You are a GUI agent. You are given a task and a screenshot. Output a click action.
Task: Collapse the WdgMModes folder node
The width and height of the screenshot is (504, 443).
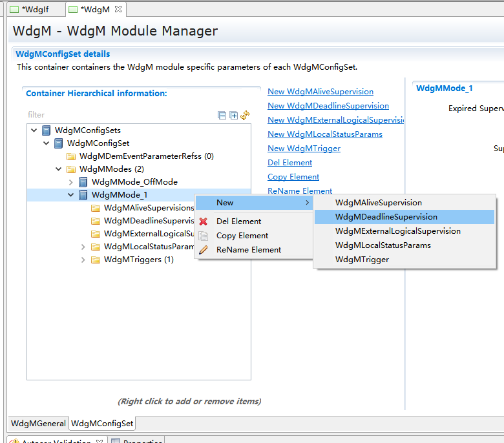[59, 169]
